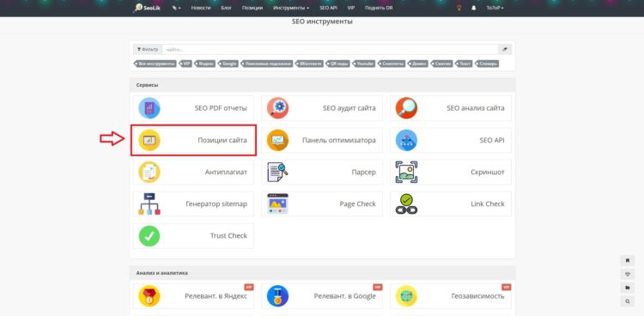Image resolution: width=644 pixels, height=316 pixels.
Task: Click the Генератор sitemap label
Action: click(x=216, y=204)
